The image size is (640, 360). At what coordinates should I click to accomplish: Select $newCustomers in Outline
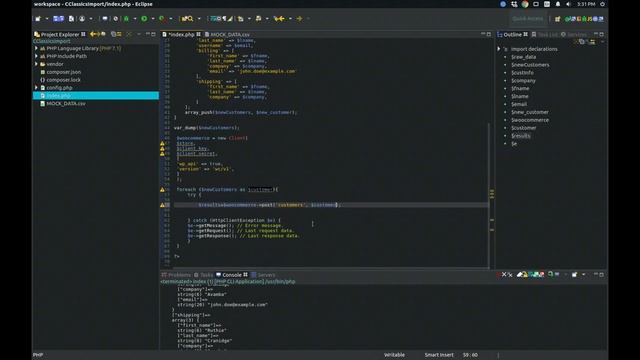[530, 65]
